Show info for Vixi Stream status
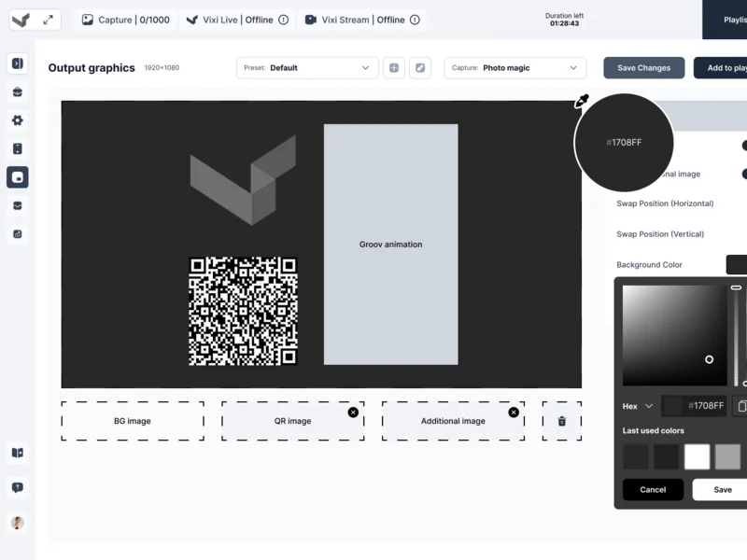This screenshot has height=560, width=747. coord(415,20)
